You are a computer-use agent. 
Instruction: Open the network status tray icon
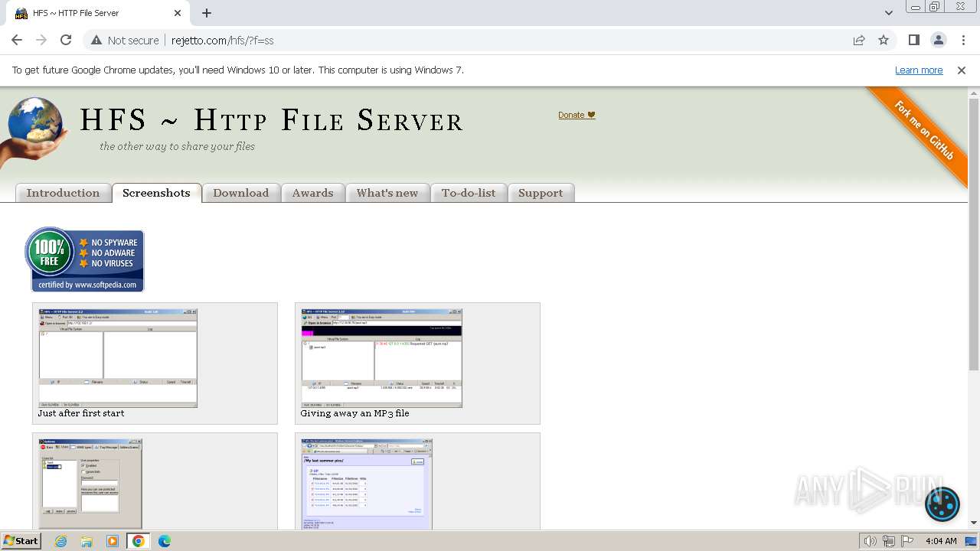click(889, 540)
